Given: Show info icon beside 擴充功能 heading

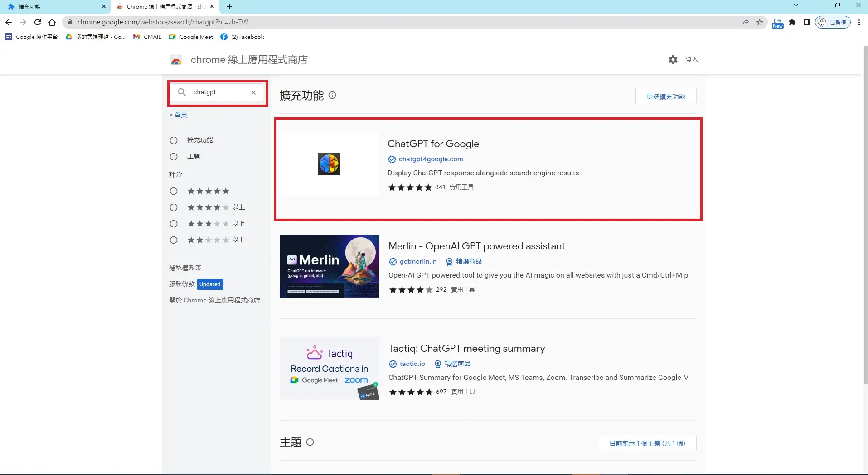Looking at the screenshot, I should (x=332, y=95).
